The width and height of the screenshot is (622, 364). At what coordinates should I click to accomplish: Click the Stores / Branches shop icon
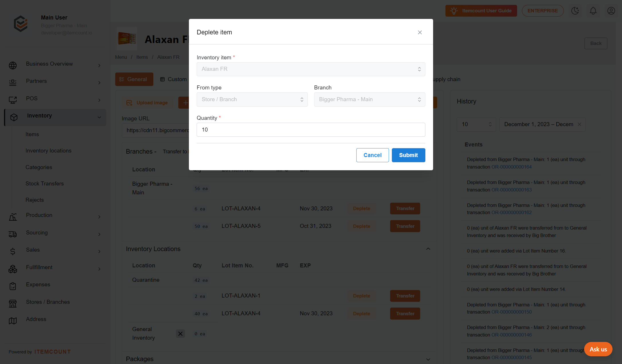pos(13,304)
